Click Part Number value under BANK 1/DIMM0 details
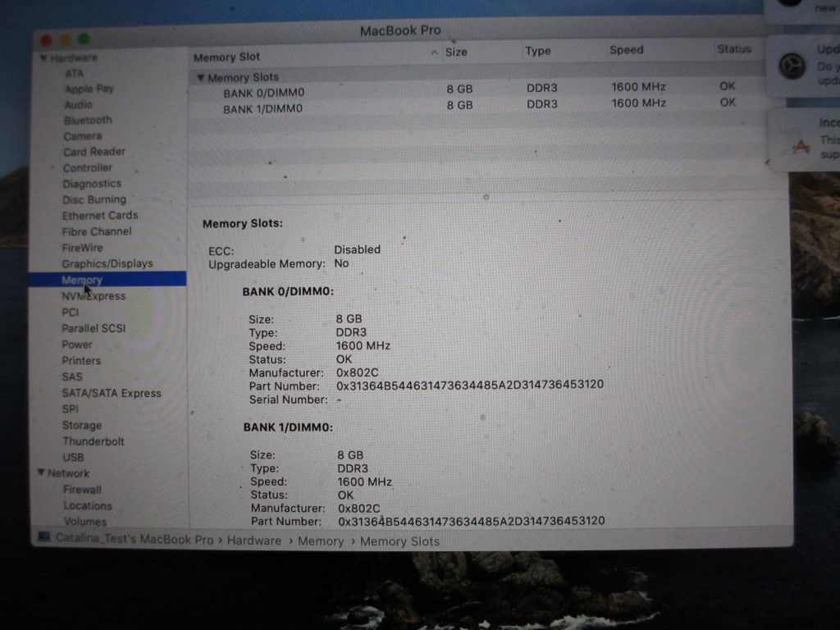Screen dimensions: 840x630 472,521
